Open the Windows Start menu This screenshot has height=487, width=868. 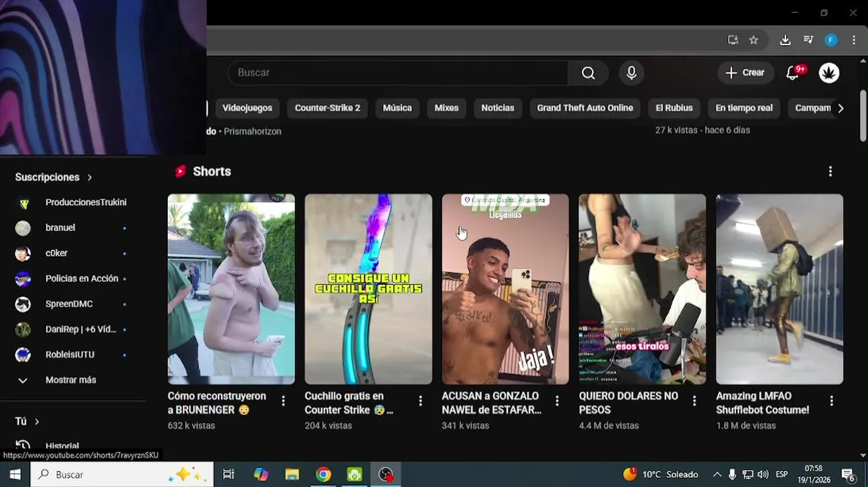(x=15, y=474)
